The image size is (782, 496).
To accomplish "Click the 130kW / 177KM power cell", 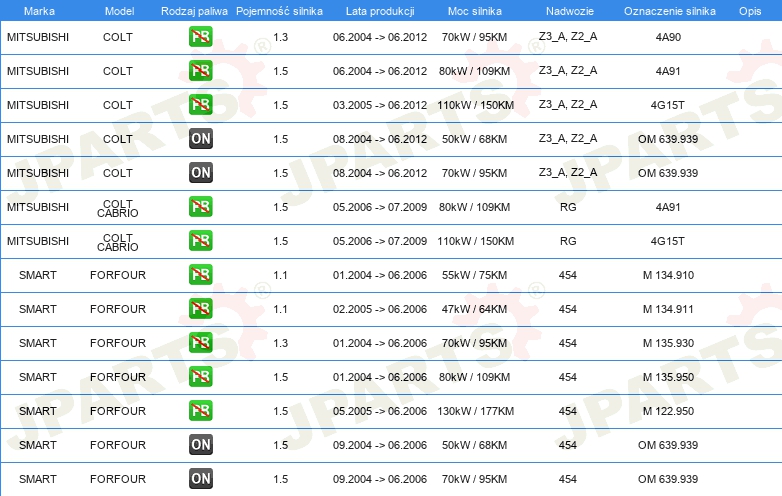I will pos(475,411).
